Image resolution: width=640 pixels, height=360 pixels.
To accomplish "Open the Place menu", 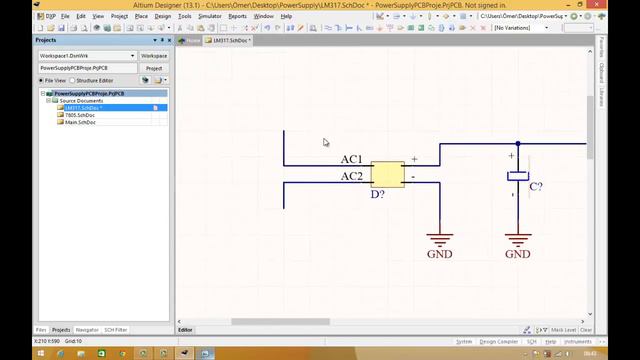I will point(141,16).
